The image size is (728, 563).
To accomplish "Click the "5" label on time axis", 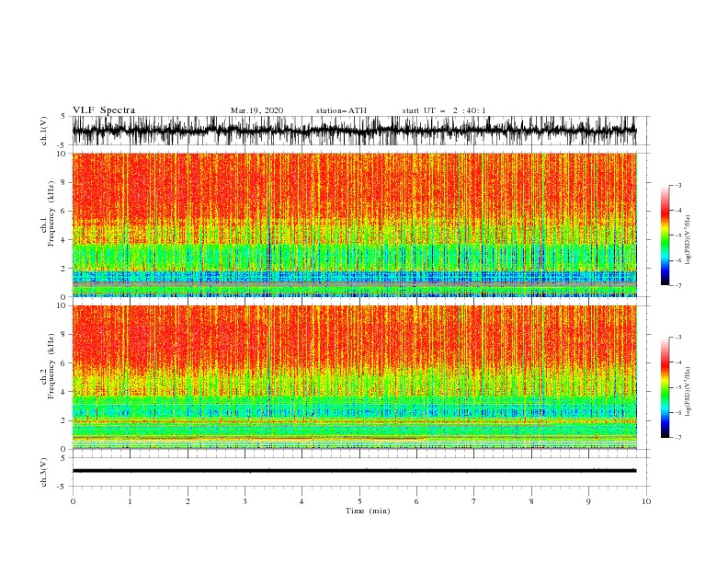I will [x=359, y=501].
